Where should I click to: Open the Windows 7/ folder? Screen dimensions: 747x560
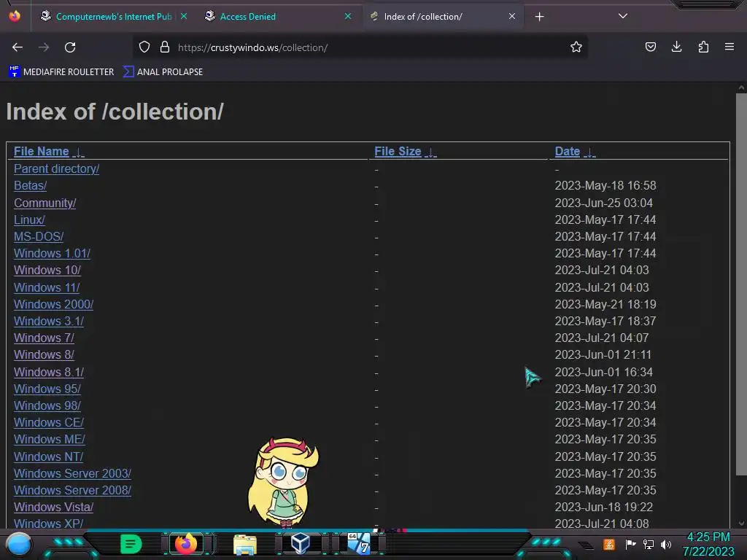[44, 338]
